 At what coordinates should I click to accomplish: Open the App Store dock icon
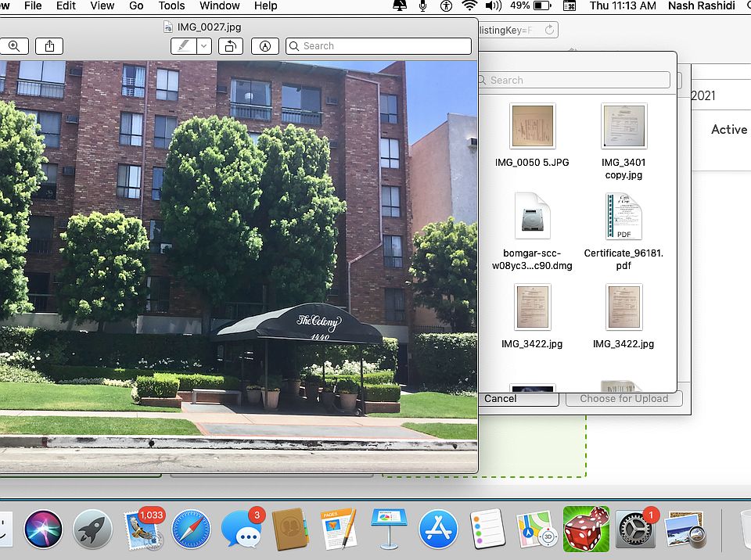(437, 529)
